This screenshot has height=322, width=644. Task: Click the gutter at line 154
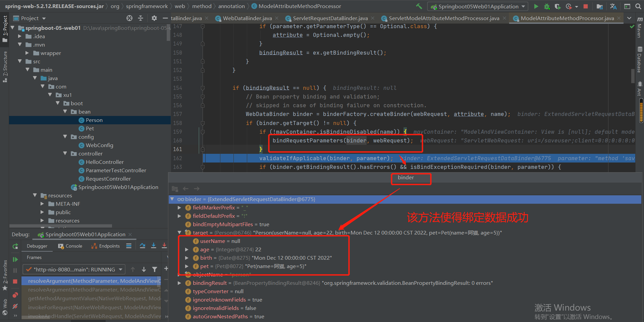coord(203,88)
